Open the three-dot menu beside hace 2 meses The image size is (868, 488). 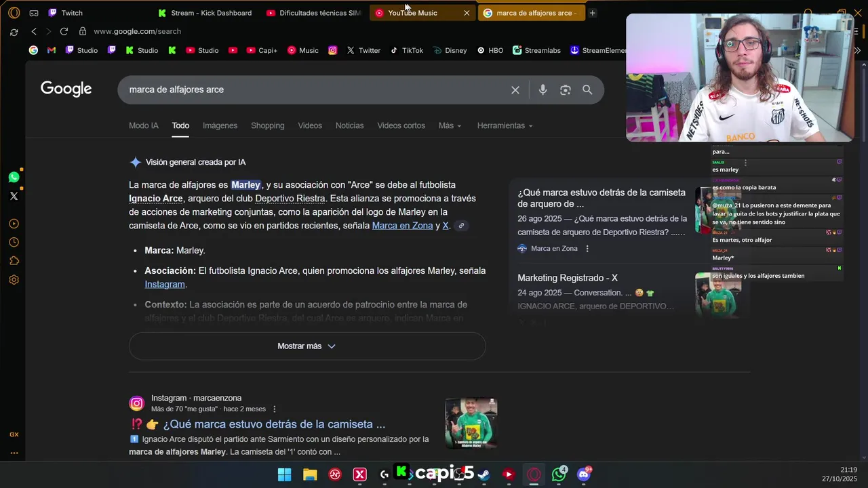click(275, 409)
